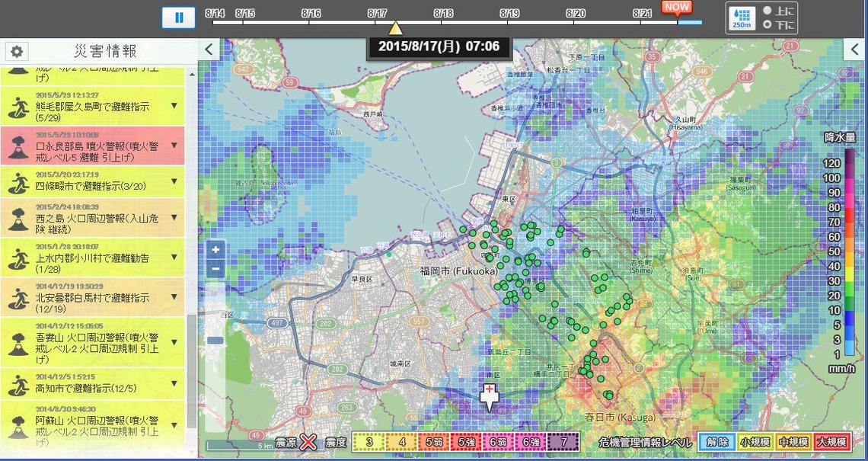Expand the 高知市で避難指示 entry arrow
The image size is (868, 461).
174,383
